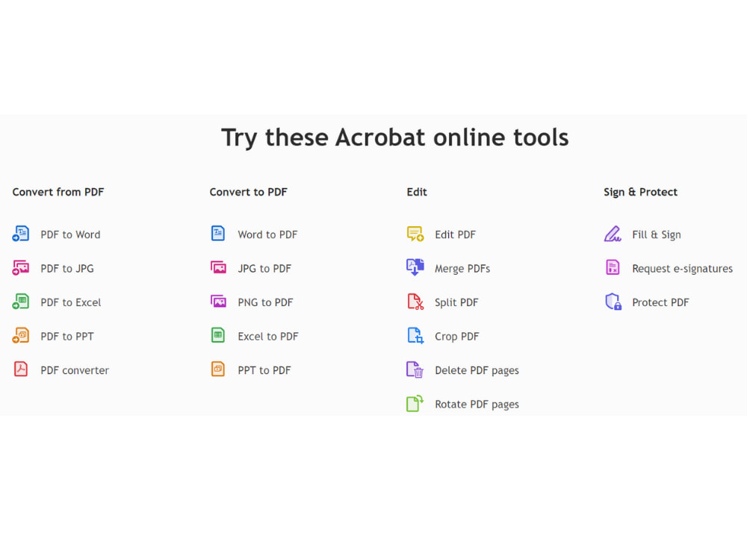Click the Crop PDF icon
Viewport: 747px width, 560px height.
415,336
